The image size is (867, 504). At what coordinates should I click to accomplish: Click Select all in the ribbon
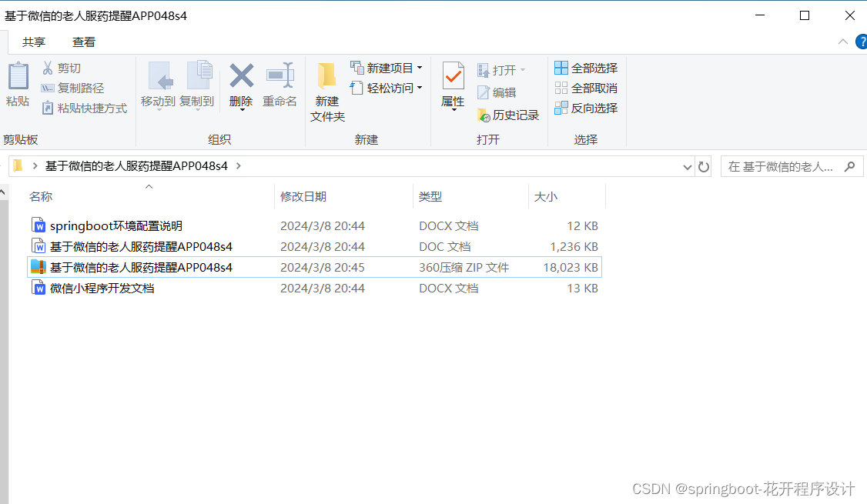(x=585, y=68)
